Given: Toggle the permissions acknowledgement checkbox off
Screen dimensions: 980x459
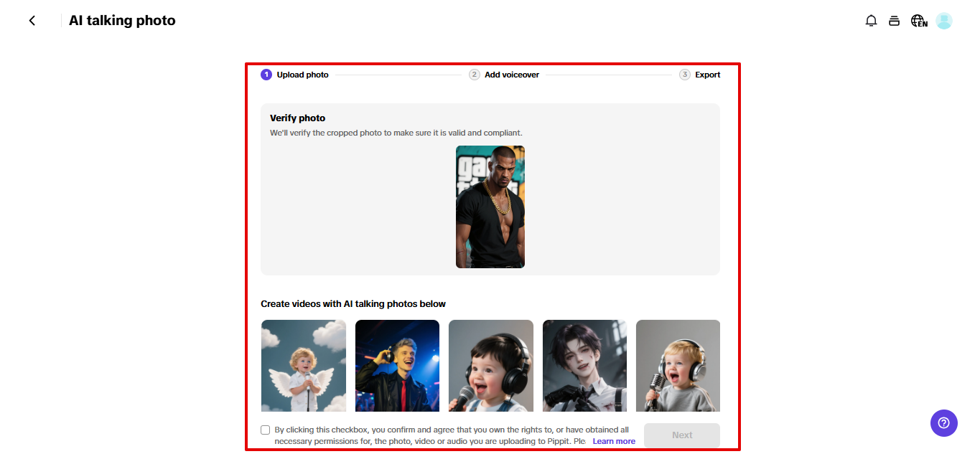Looking at the screenshot, I should pyautogui.click(x=265, y=430).
